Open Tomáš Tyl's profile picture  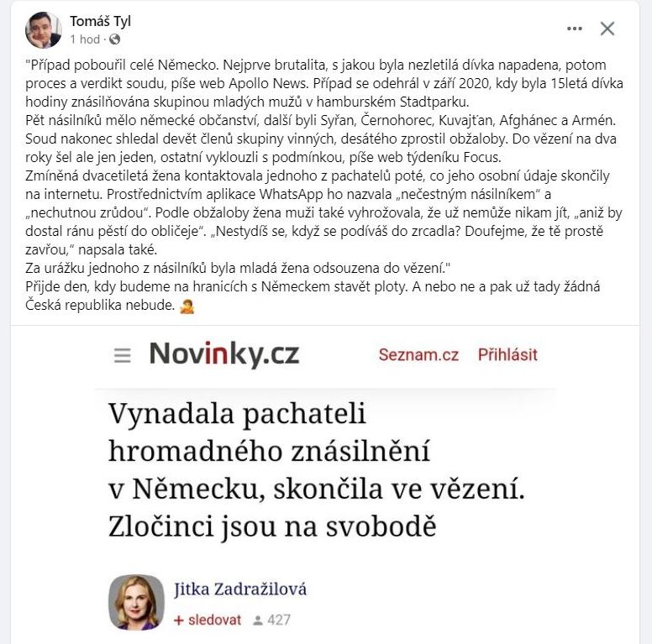click(43, 29)
